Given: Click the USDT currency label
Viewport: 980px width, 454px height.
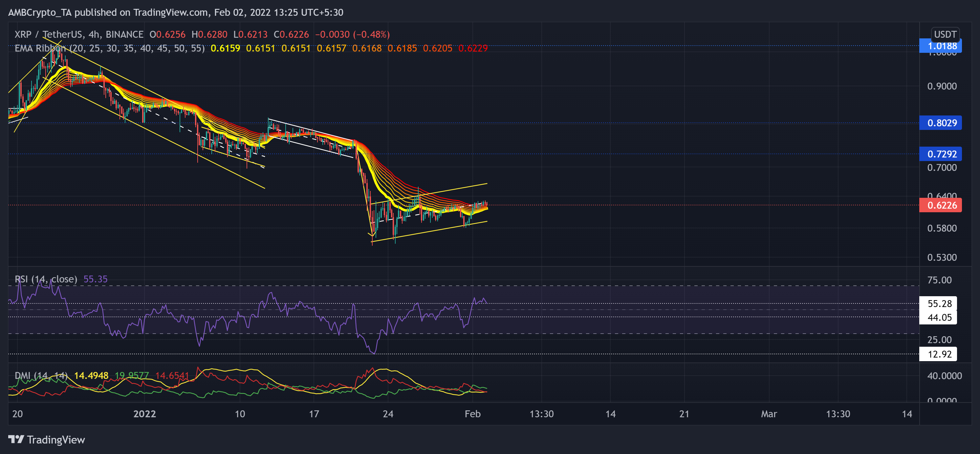Looking at the screenshot, I should coord(945,34).
